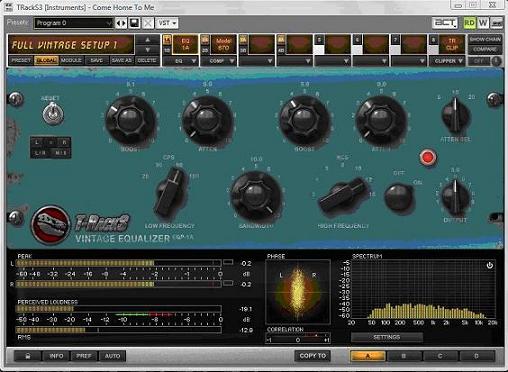508x372 pixels.
Task: Click the high frequency BOOST knob
Action: (x=304, y=119)
